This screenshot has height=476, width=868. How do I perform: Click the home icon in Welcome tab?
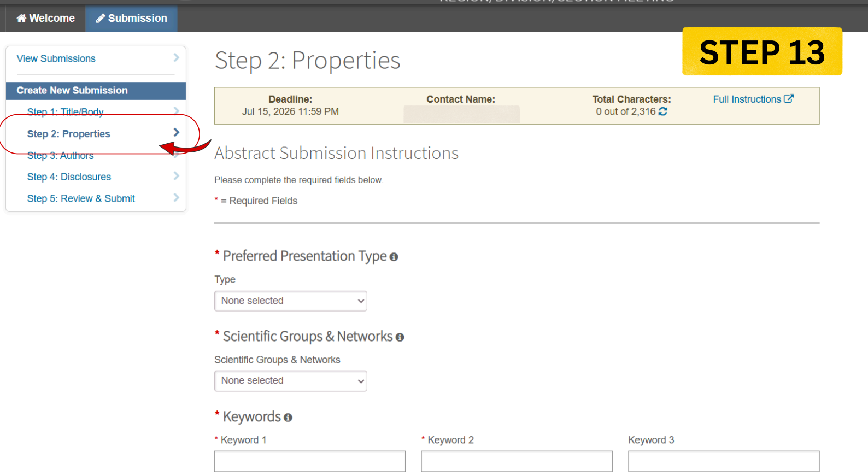21,18
